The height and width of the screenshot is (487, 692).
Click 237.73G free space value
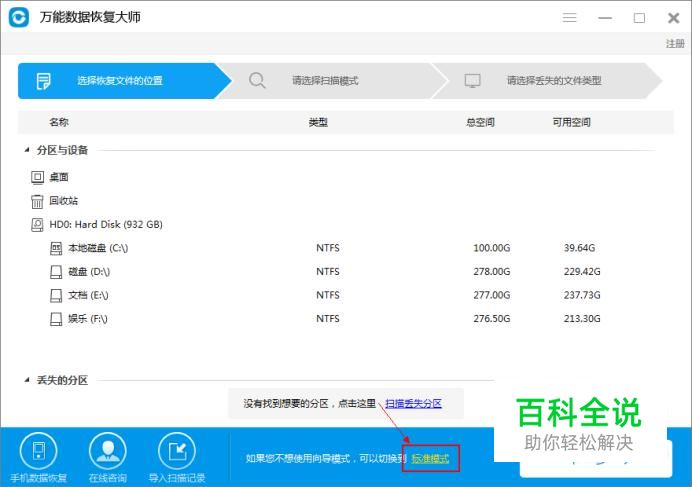[582, 295]
